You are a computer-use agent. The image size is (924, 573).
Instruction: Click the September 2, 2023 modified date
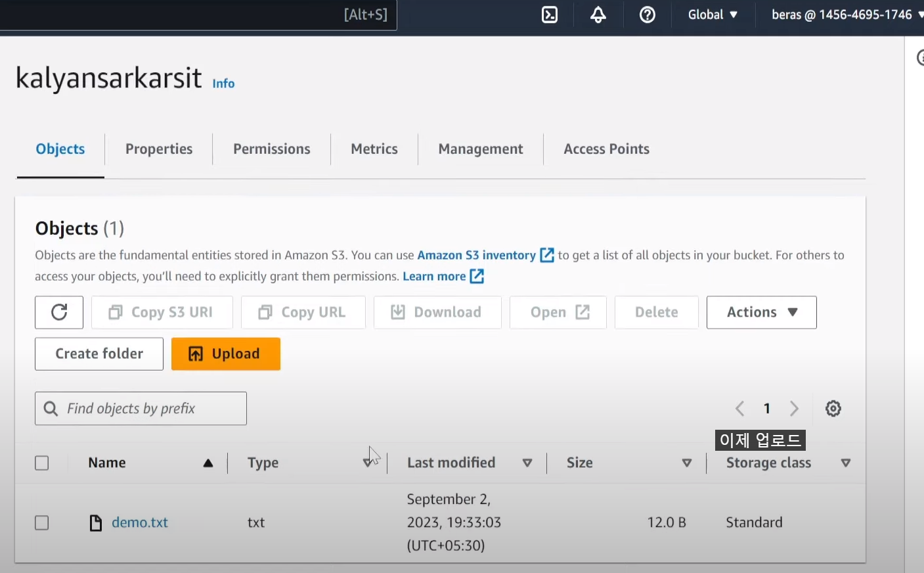tap(454, 522)
